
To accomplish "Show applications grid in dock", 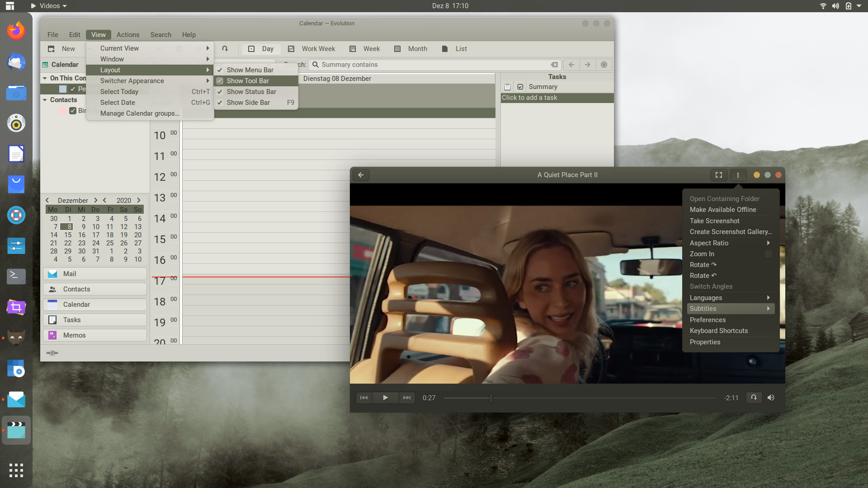I will pos(16,470).
